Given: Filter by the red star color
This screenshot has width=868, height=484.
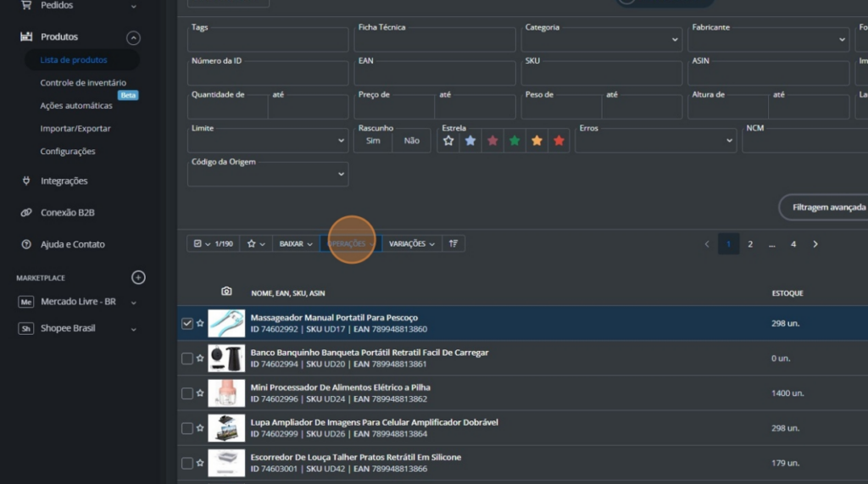Looking at the screenshot, I should [559, 141].
